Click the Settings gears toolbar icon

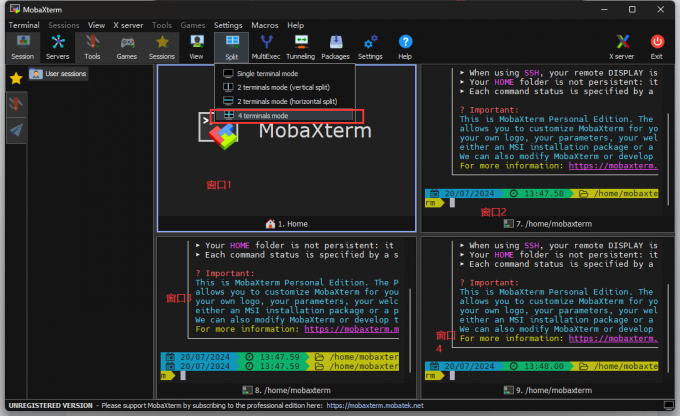(370, 47)
